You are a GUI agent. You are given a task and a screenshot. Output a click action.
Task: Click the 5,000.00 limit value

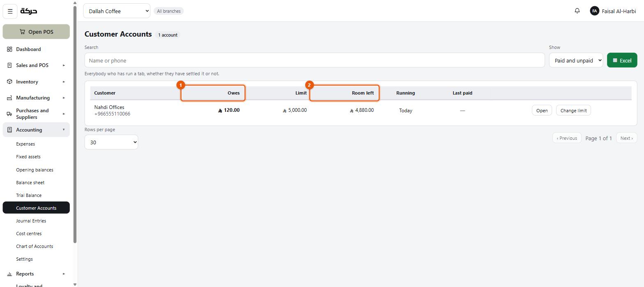coord(294,110)
